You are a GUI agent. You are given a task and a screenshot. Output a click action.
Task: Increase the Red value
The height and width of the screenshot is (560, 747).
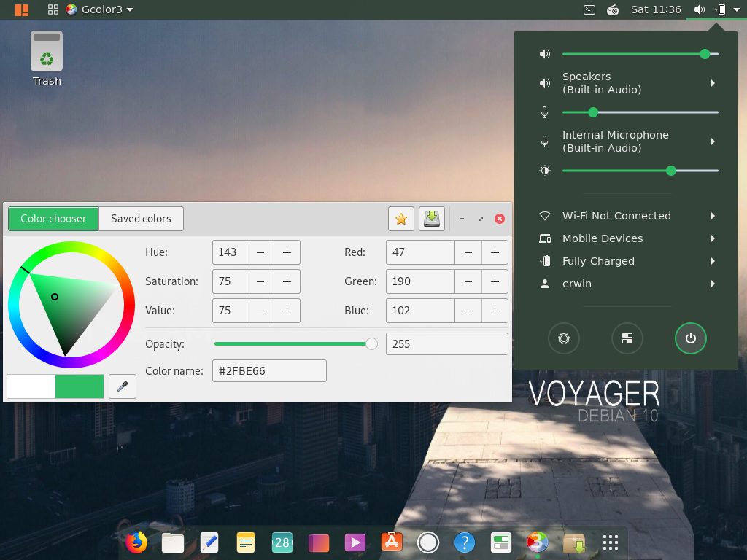pyautogui.click(x=495, y=252)
